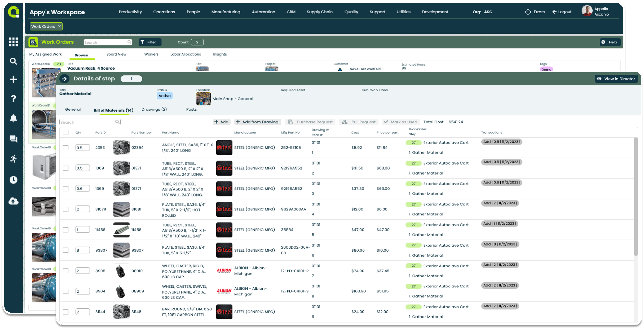Click the Filter button
644x329 pixels.
click(x=150, y=42)
